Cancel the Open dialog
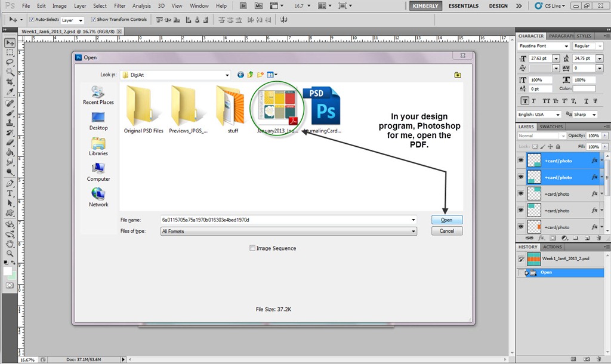 click(x=446, y=231)
